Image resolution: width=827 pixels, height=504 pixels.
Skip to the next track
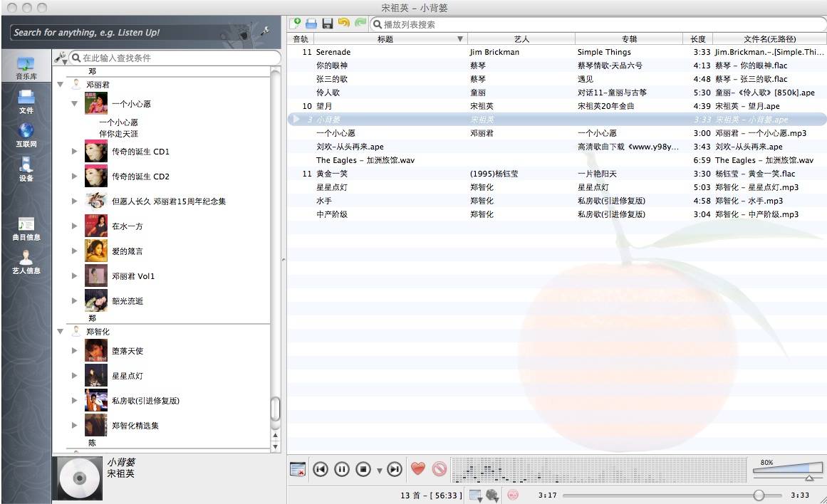click(395, 469)
